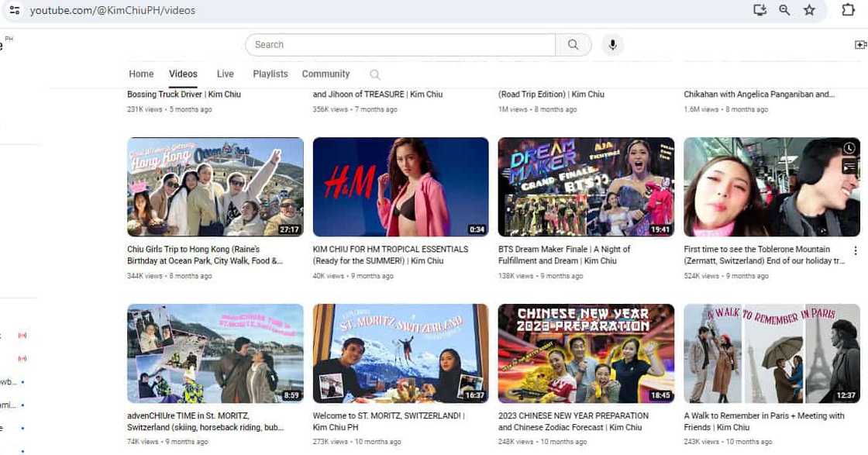The height and width of the screenshot is (455, 868).
Task: Open the Create video icon
Action: coord(859,45)
